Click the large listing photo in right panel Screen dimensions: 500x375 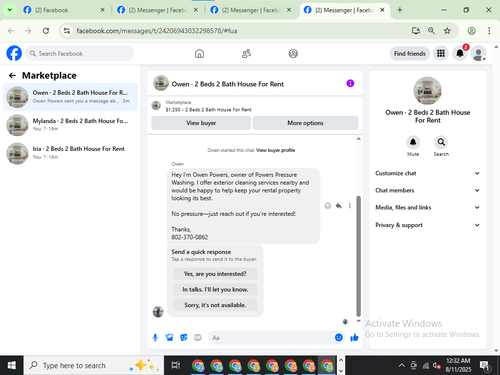click(x=427, y=91)
